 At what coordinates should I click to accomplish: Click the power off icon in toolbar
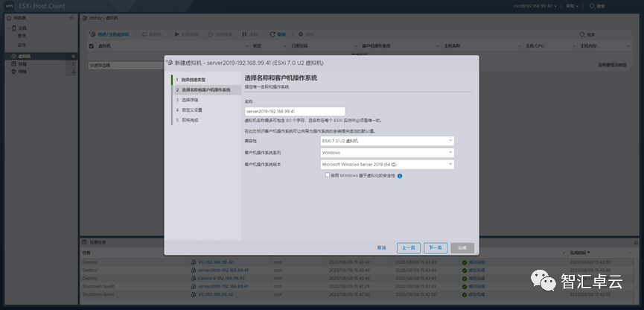pyautogui.click(x=211, y=34)
